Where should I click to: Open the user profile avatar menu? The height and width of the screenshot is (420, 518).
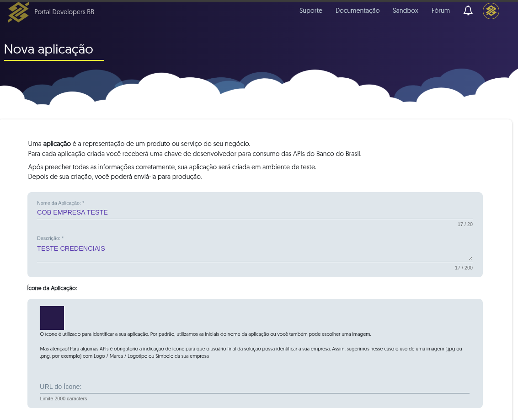(x=491, y=11)
